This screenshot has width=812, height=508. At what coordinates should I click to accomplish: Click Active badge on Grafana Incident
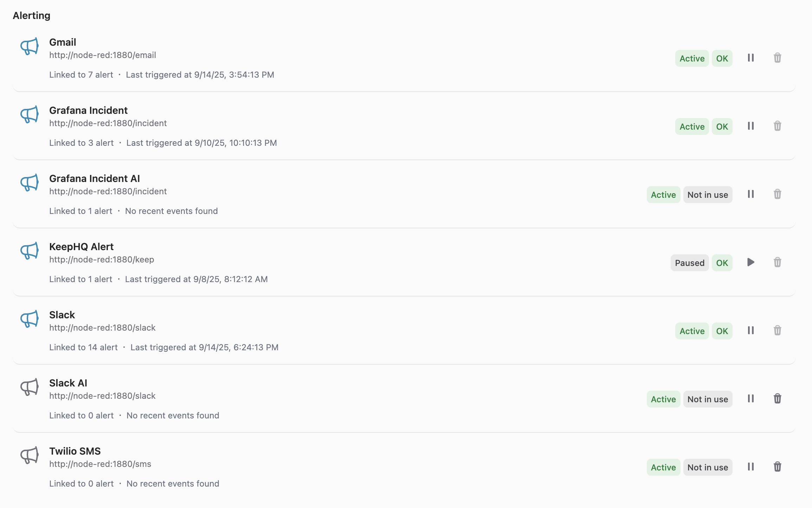click(x=692, y=126)
